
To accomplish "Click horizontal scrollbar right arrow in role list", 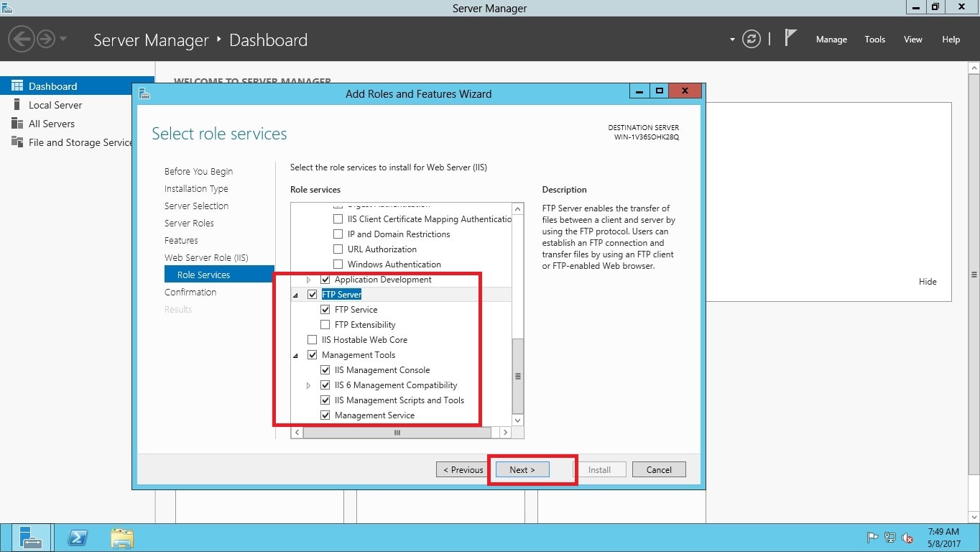I will pos(505,433).
